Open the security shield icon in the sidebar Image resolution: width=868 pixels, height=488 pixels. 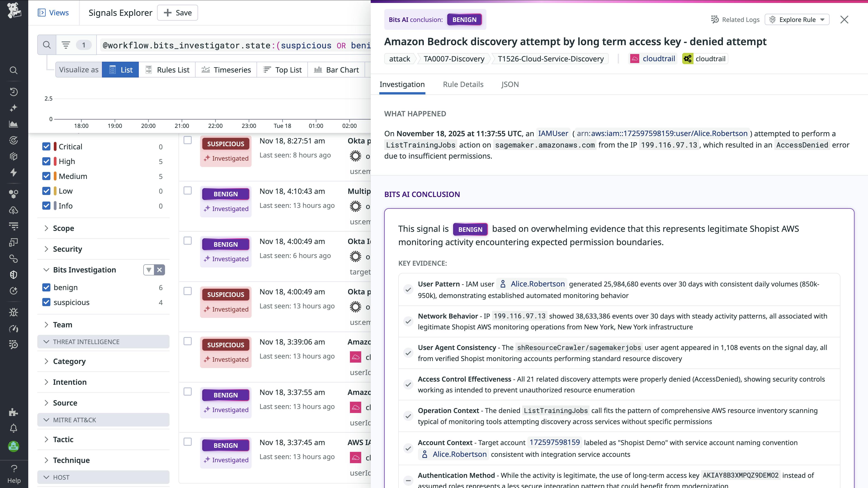click(14, 274)
